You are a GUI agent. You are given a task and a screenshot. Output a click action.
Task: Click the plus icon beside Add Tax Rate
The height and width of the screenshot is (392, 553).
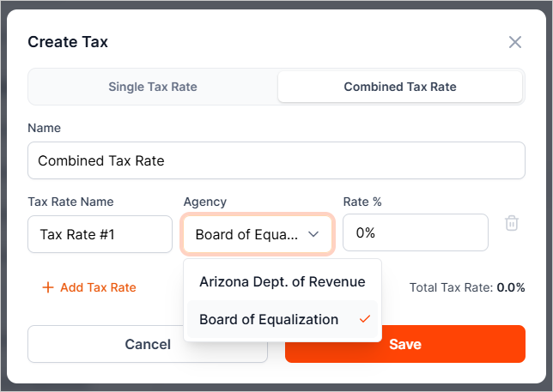(47, 287)
